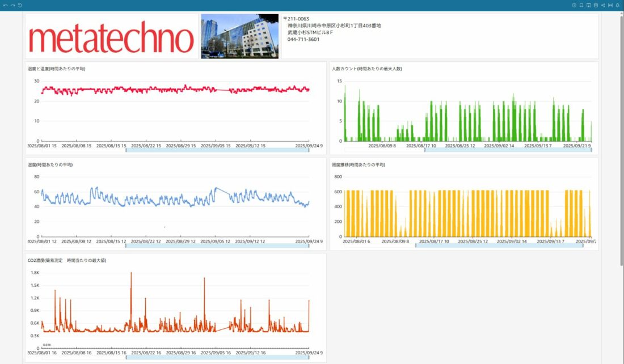
Task: Open the clock schedule icon
Action: click(x=574, y=5)
